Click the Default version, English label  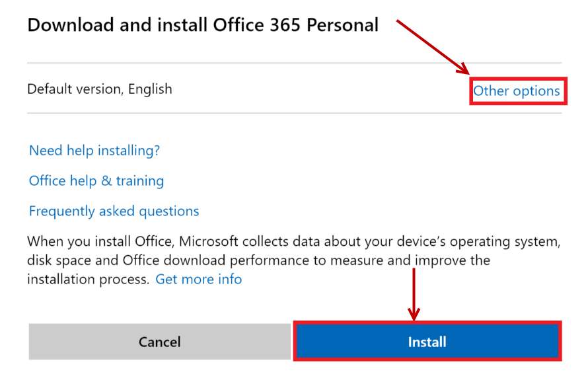100,89
